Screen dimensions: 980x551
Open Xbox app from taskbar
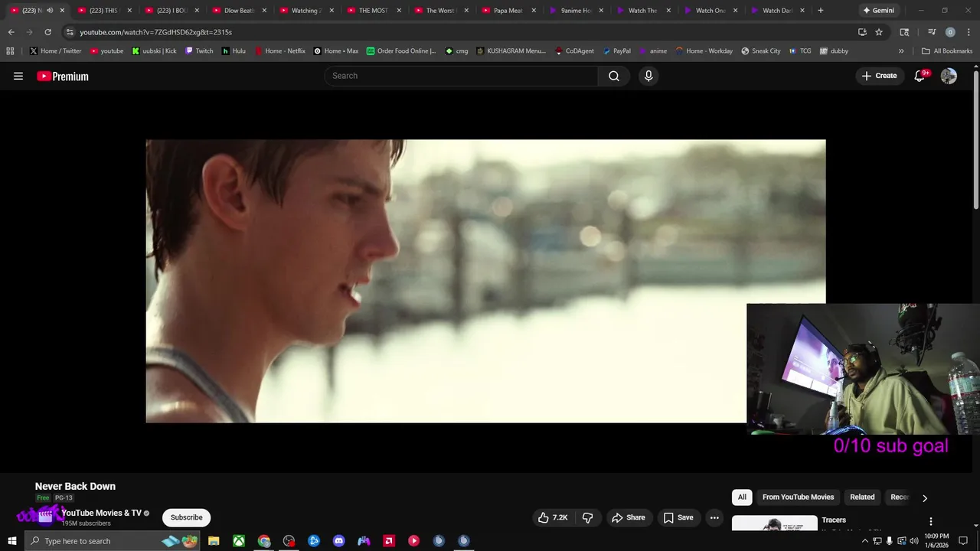239,541
